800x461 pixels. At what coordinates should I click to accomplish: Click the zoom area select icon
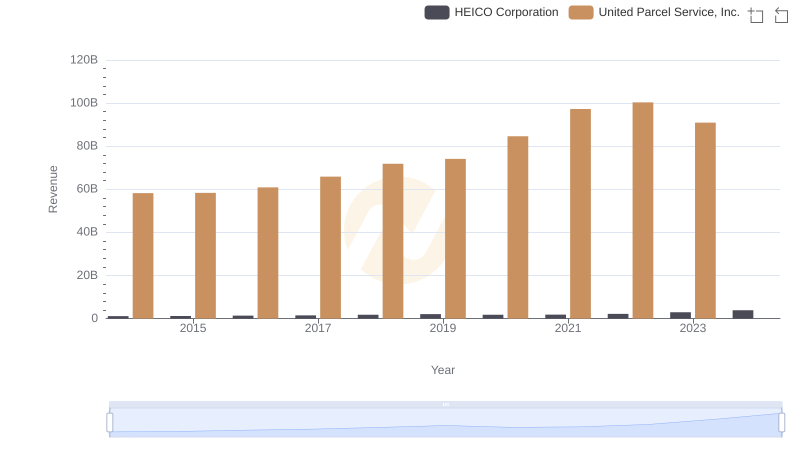tap(756, 15)
